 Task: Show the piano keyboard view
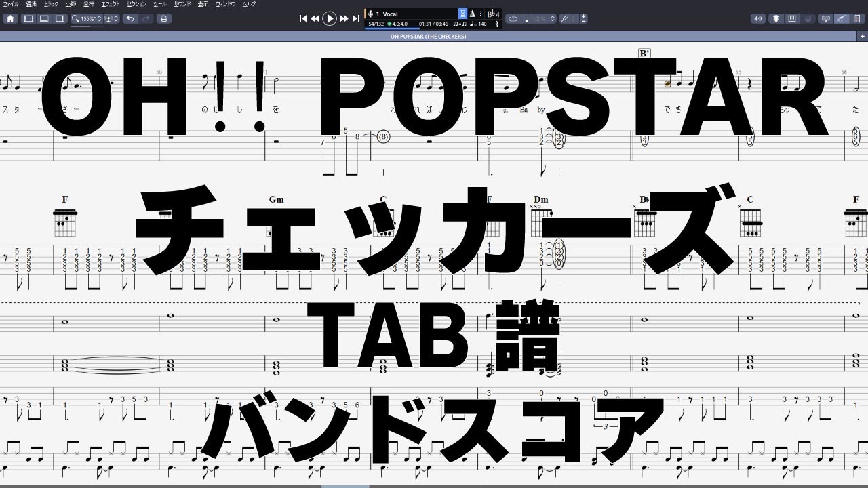pos(793,18)
